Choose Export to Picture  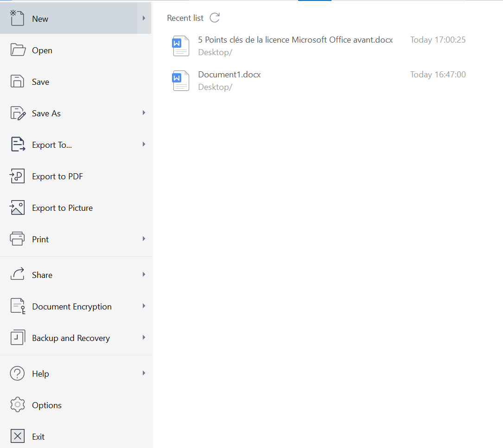tap(76, 208)
